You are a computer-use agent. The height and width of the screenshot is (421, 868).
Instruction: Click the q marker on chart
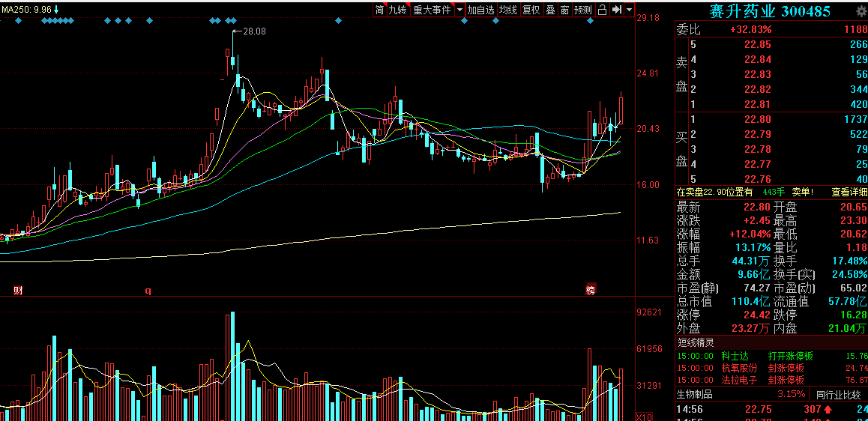point(148,291)
